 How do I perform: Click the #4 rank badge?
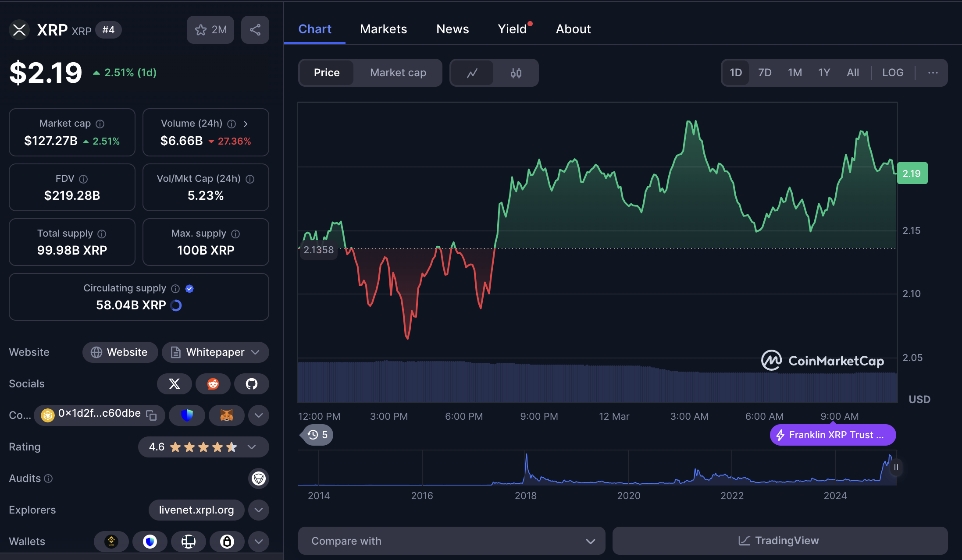pyautogui.click(x=108, y=30)
